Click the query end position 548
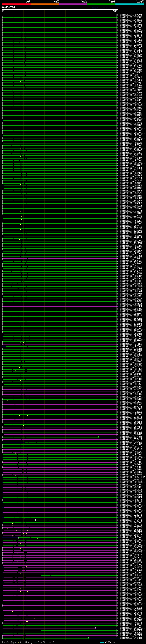The width and height of the screenshot is (146, 644). pyautogui.click(x=115, y=11)
